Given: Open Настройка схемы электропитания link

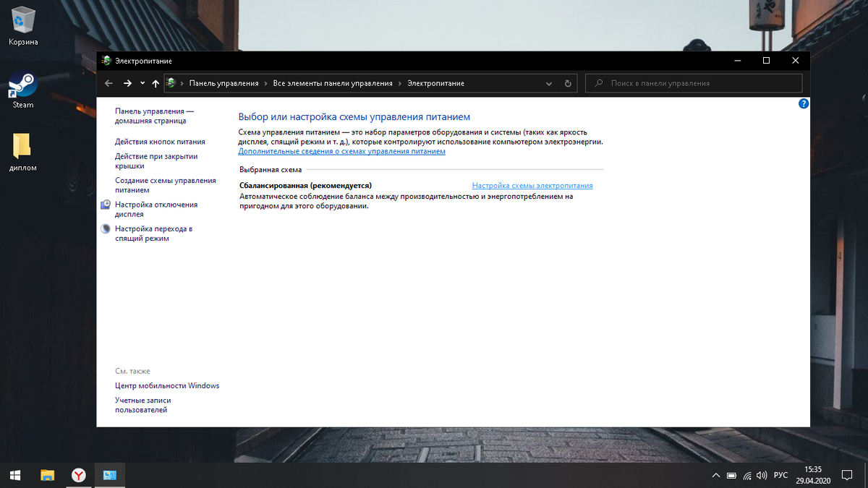Looking at the screenshot, I should coord(532,186).
